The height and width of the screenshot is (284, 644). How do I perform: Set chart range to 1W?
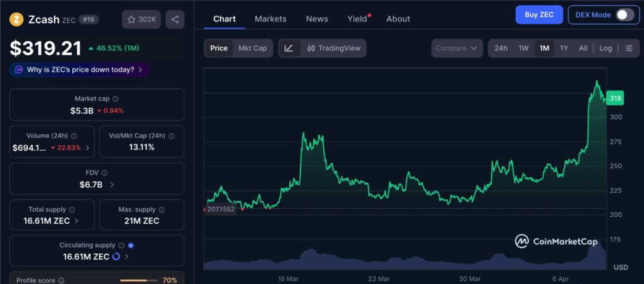pos(523,48)
